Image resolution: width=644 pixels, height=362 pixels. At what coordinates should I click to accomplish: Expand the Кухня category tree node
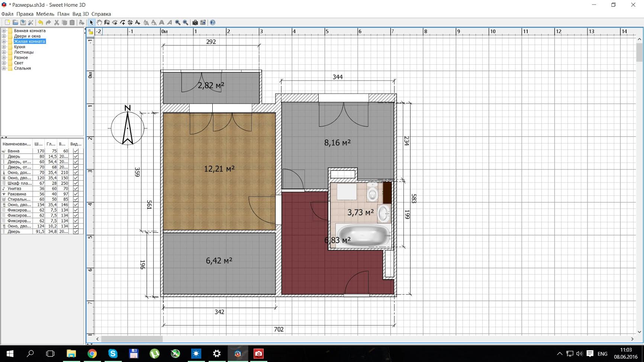tap(4, 47)
